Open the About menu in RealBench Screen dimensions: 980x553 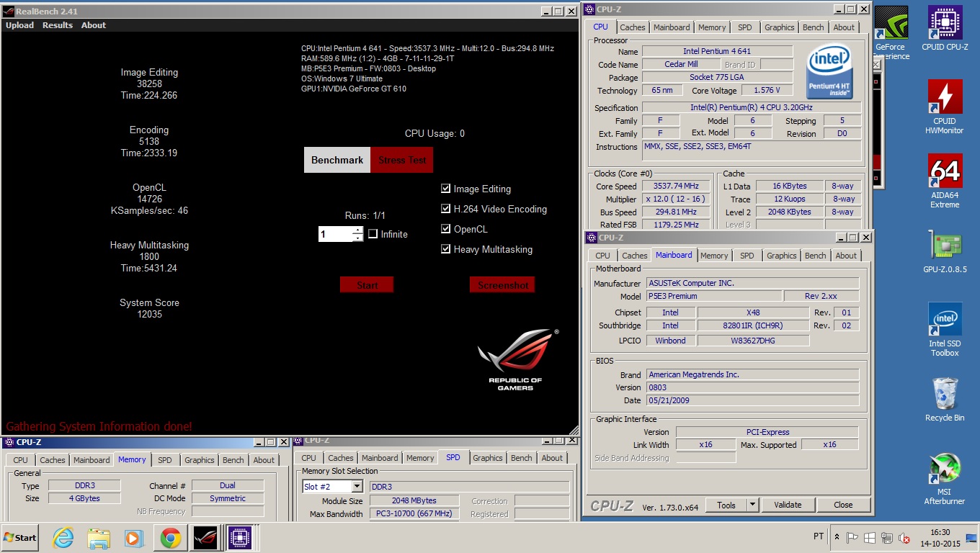click(x=94, y=25)
